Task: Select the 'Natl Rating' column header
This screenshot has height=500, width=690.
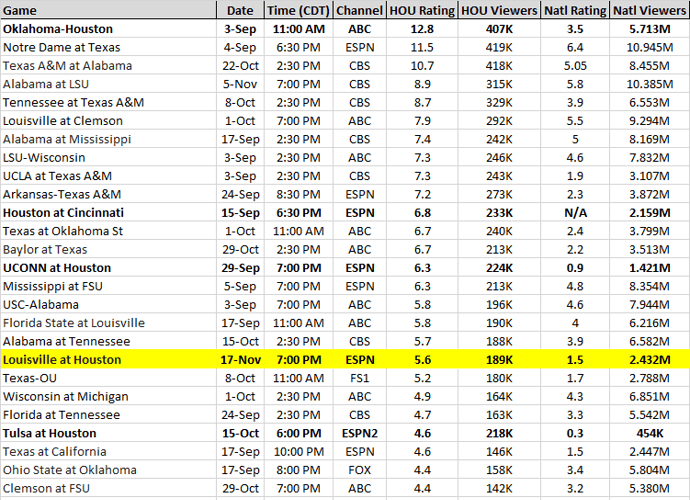Action: 575,10
